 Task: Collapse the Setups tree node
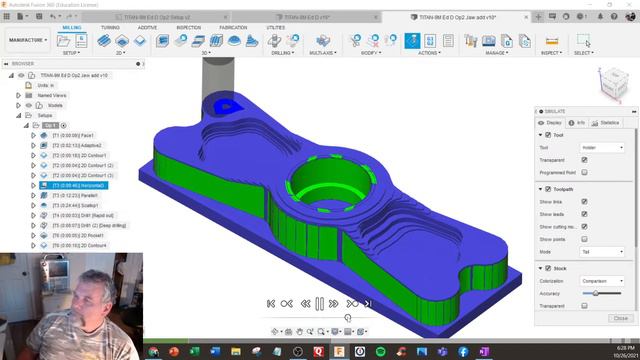[18, 116]
